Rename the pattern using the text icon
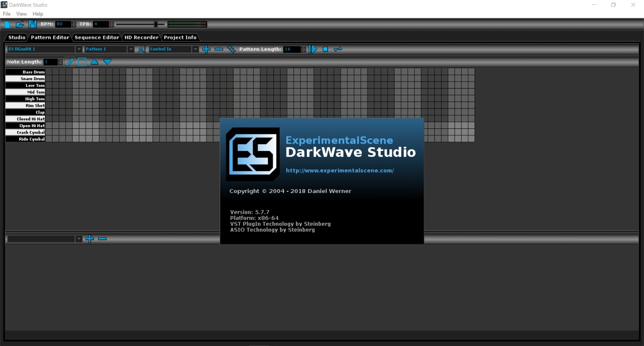 pos(141,49)
